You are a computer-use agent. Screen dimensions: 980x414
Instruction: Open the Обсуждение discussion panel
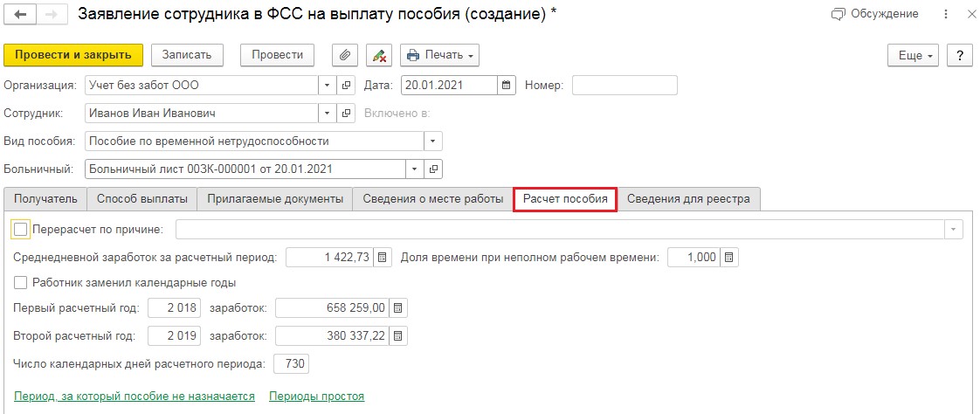pyautogui.click(x=875, y=14)
